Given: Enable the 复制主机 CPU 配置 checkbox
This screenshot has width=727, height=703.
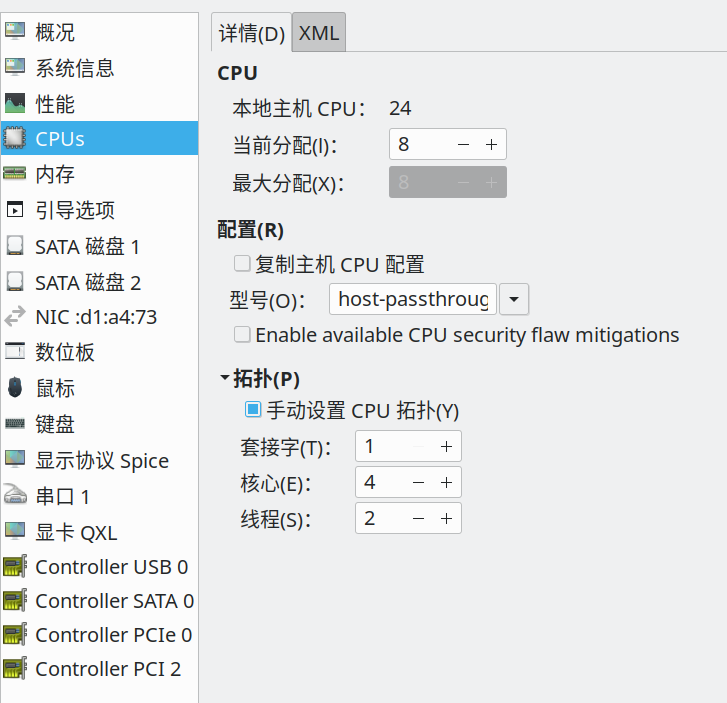Looking at the screenshot, I should pos(242,264).
